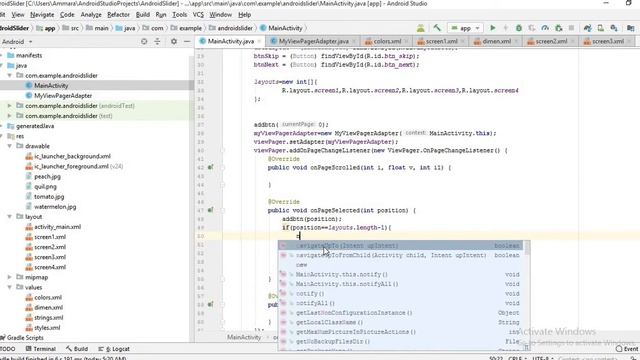
Task: Open the Help menu
Action: pyautogui.click(x=244, y=15)
